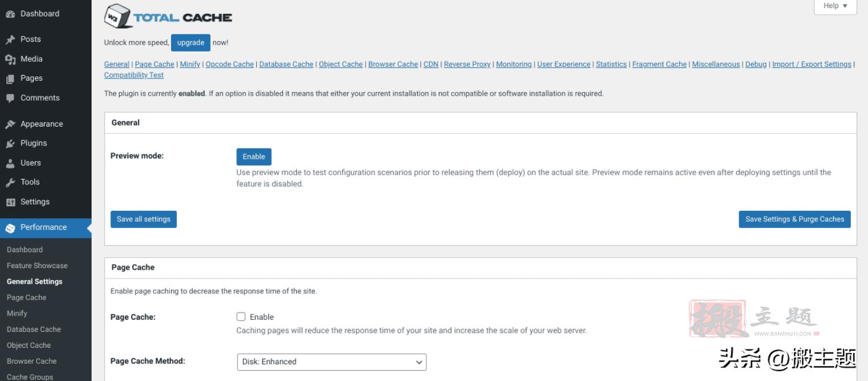Jump to the Reverse Proxy section link
Screen dimensions: 868x381
[x=467, y=64]
